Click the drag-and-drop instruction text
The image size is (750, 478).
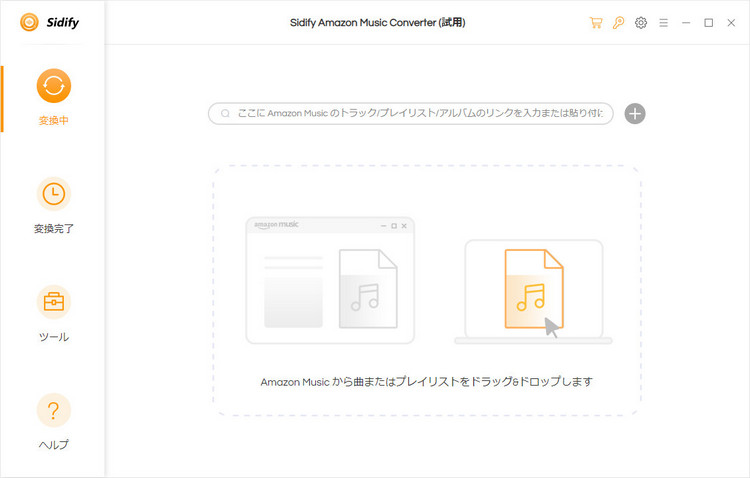pyautogui.click(x=427, y=381)
